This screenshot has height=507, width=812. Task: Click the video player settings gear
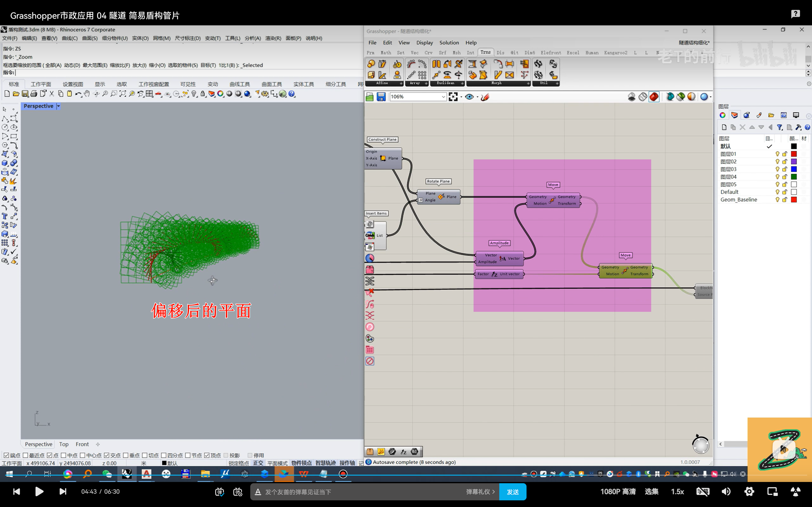point(749,491)
